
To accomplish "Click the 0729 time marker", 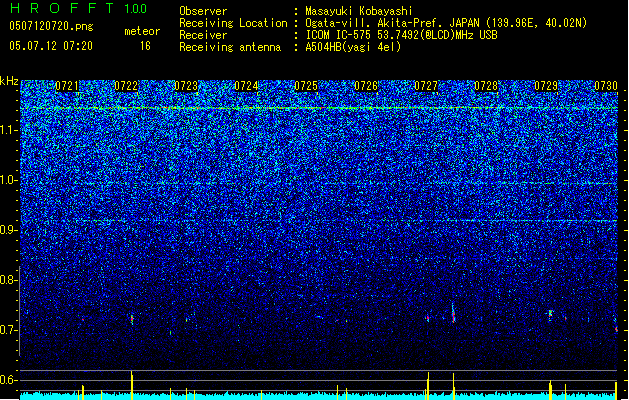I will 546,86.
